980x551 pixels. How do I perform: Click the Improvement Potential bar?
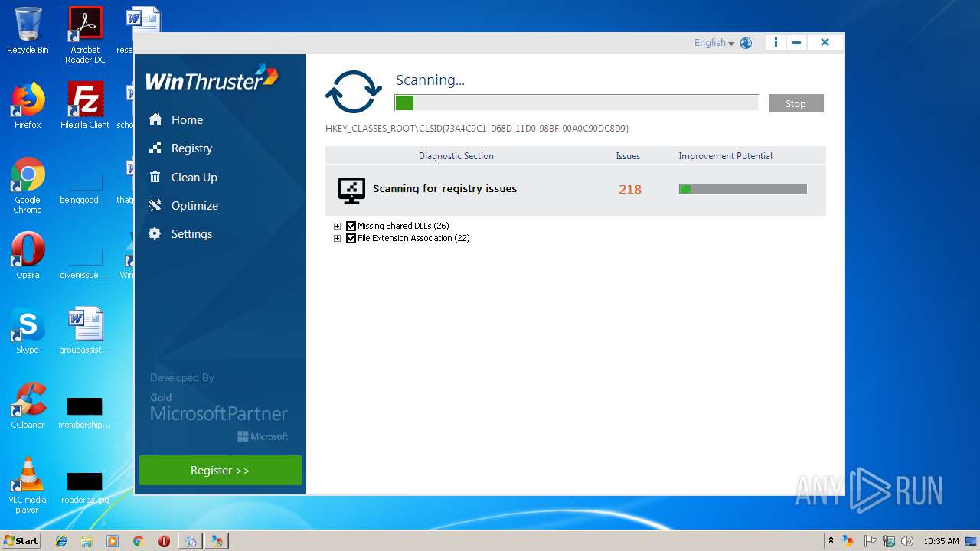743,189
